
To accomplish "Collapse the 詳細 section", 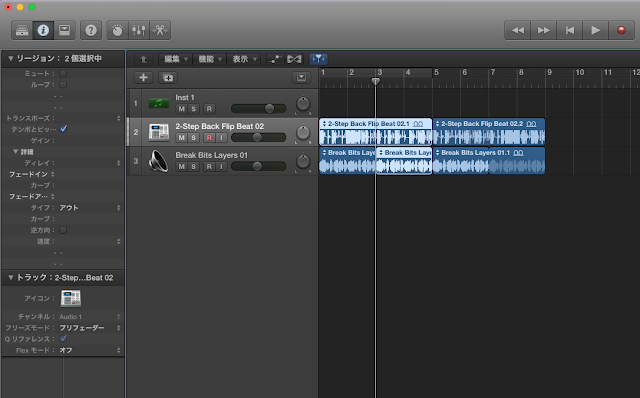I will tap(15, 151).
